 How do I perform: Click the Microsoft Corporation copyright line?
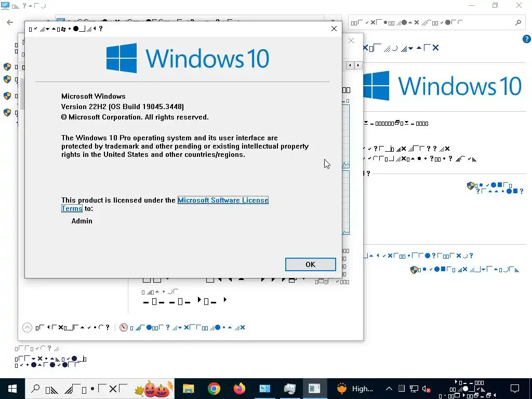coord(135,117)
